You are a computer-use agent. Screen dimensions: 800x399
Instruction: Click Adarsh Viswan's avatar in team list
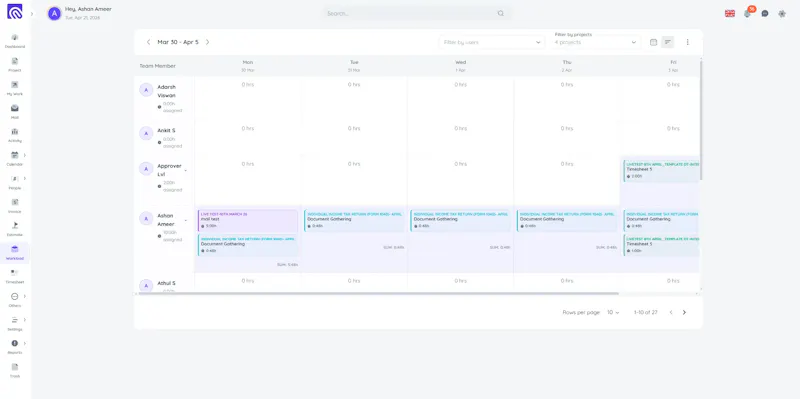pos(146,90)
